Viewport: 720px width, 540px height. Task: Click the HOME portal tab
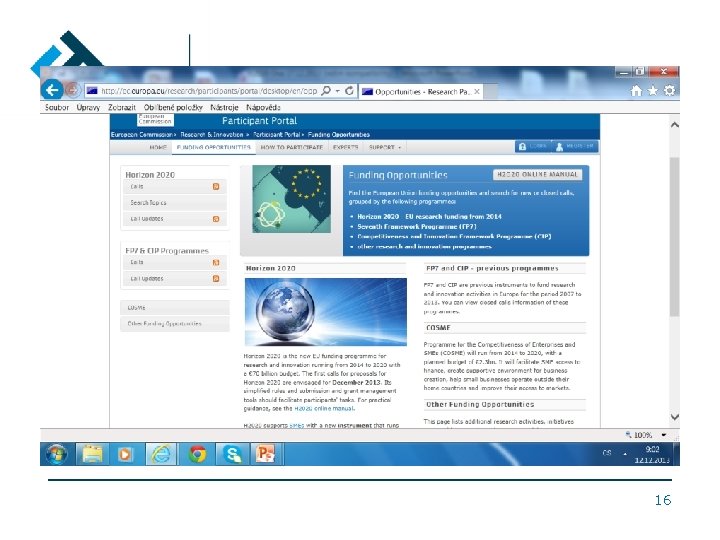coord(158,147)
